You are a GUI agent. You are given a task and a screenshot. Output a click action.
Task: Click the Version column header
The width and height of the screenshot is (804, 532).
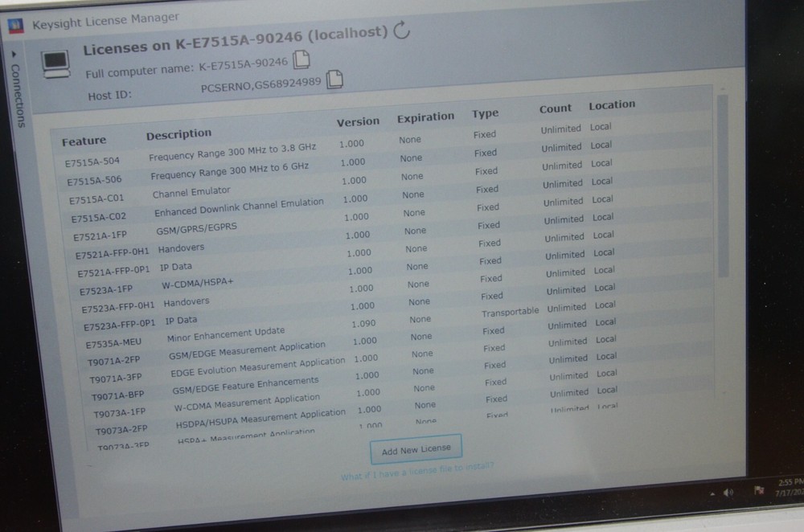(358, 121)
